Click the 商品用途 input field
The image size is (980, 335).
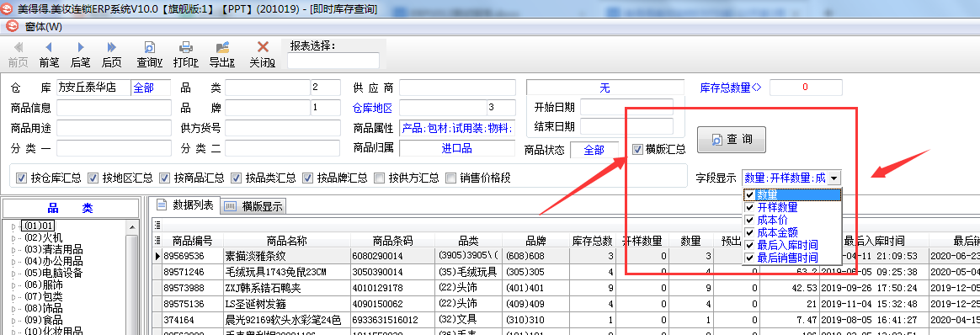click(x=114, y=128)
